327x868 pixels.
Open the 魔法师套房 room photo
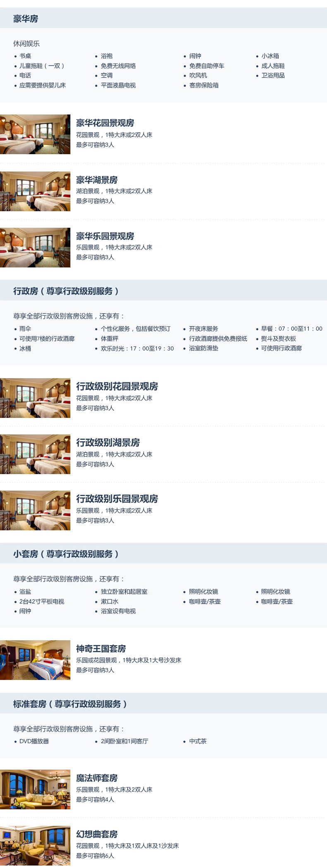click(x=35, y=789)
